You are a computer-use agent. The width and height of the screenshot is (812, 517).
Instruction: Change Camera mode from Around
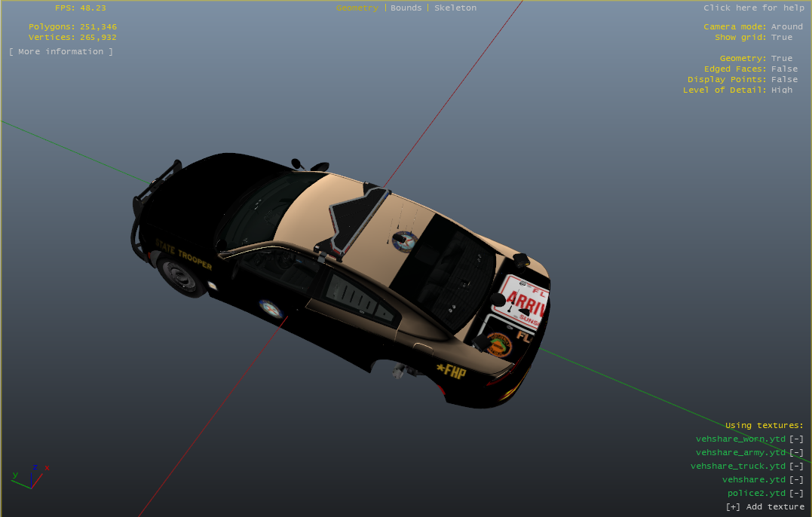tap(786, 26)
